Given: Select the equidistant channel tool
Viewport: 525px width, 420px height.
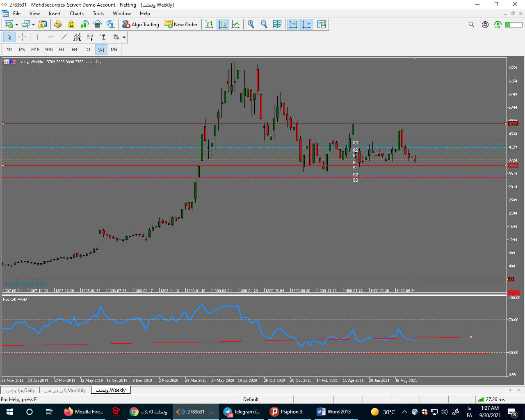Looking at the screenshot, I should click(77, 37).
